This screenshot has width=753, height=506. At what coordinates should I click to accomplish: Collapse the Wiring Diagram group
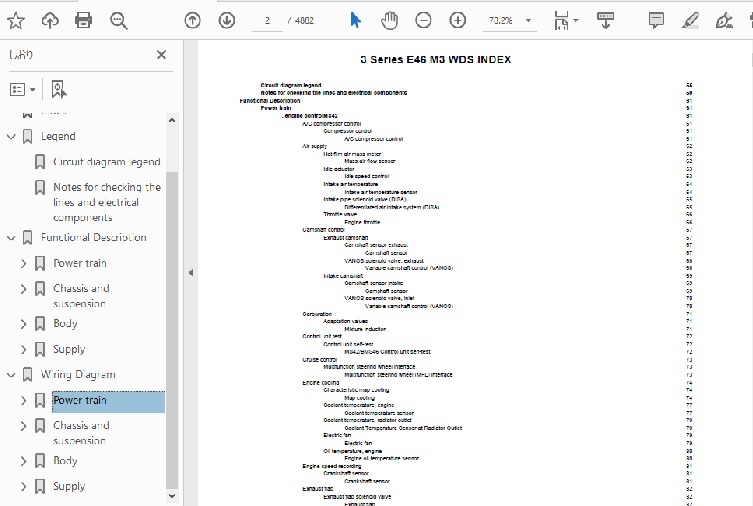point(11,375)
